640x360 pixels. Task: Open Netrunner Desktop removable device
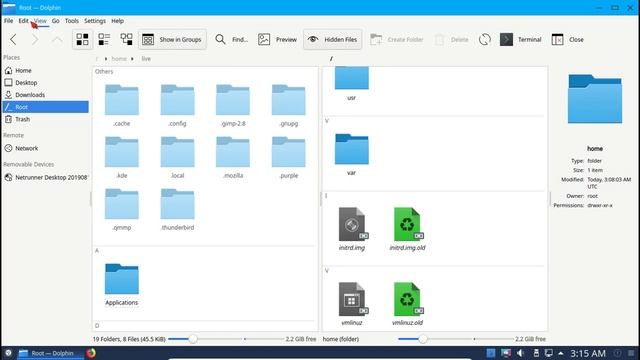click(45, 178)
